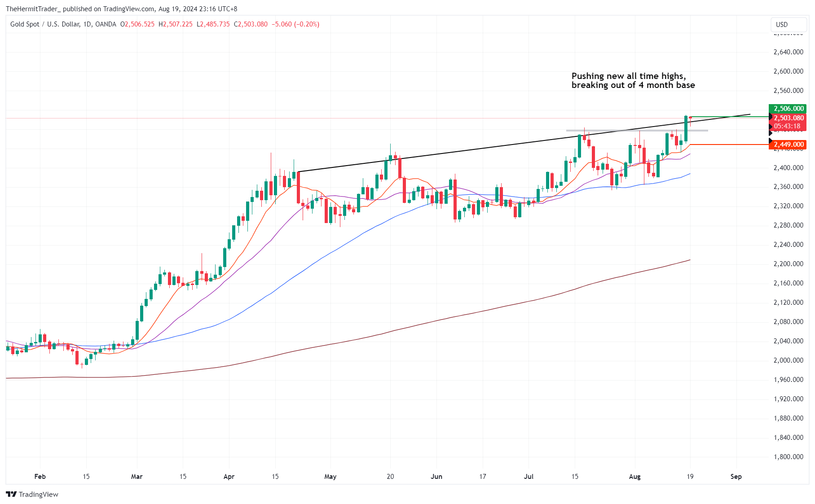The height and width of the screenshot is (504, 815).
Task: Click the 'breaking out of 4 month base' text
Action: pyautogui.click(x=633, y=85)
